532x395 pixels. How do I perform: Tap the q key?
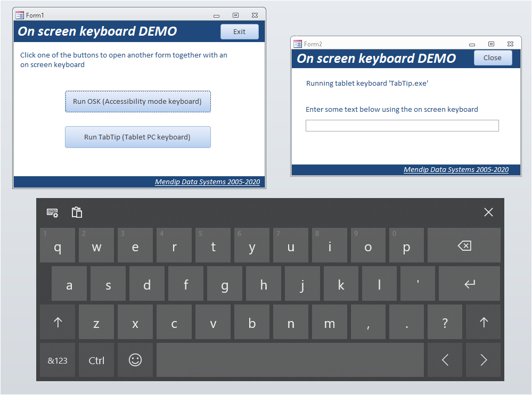pos(58,245)
